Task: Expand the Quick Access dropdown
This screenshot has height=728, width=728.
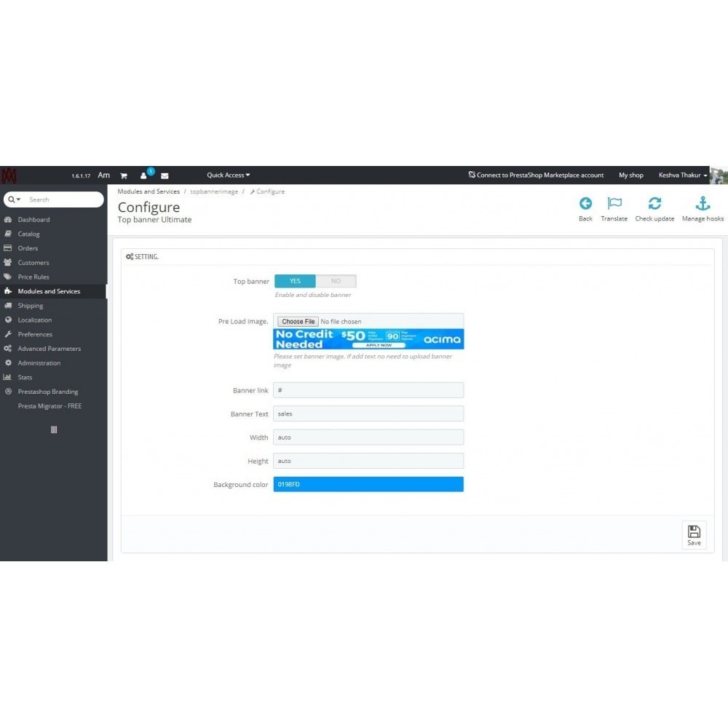Action: tap(229, 175)
